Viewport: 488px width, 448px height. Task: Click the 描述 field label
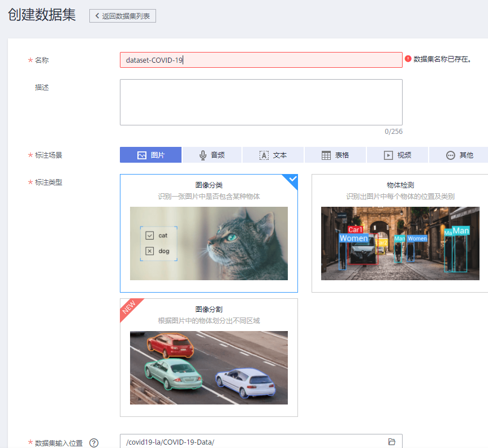click(x=42, y=88)
